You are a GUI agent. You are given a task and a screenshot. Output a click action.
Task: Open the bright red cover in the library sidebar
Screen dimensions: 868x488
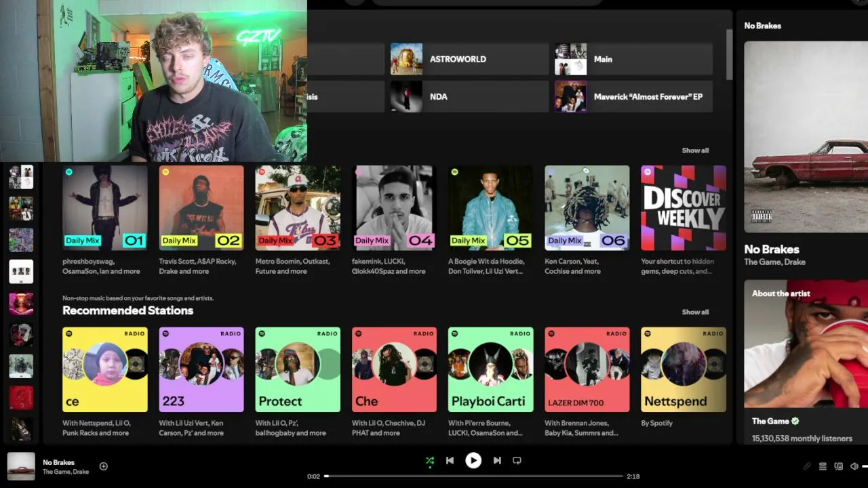[x=21, y=398]
